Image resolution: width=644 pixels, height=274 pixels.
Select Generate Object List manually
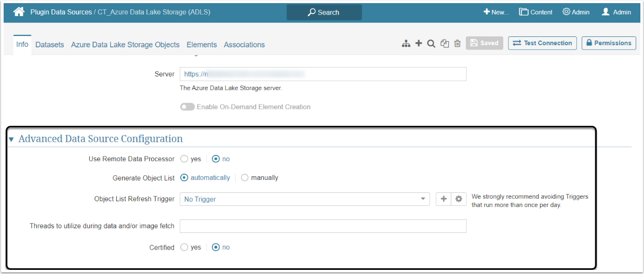245,177
